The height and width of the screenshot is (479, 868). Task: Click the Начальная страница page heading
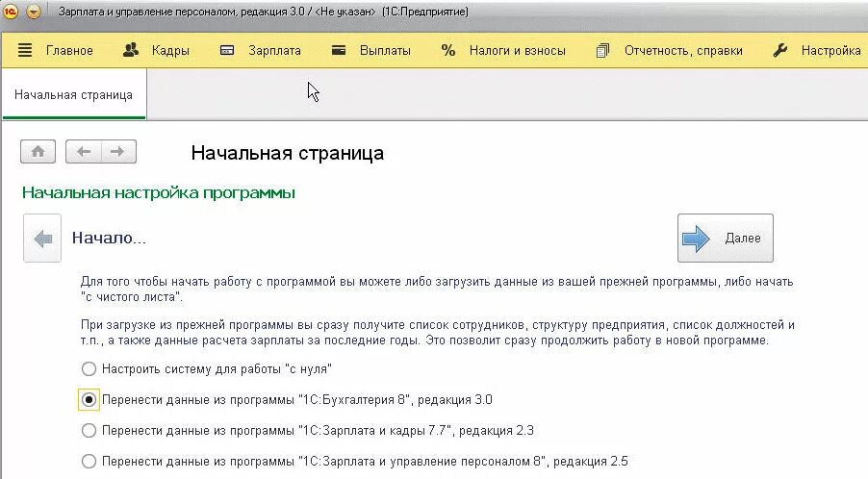pyautogui.click(x=288, y=153)
